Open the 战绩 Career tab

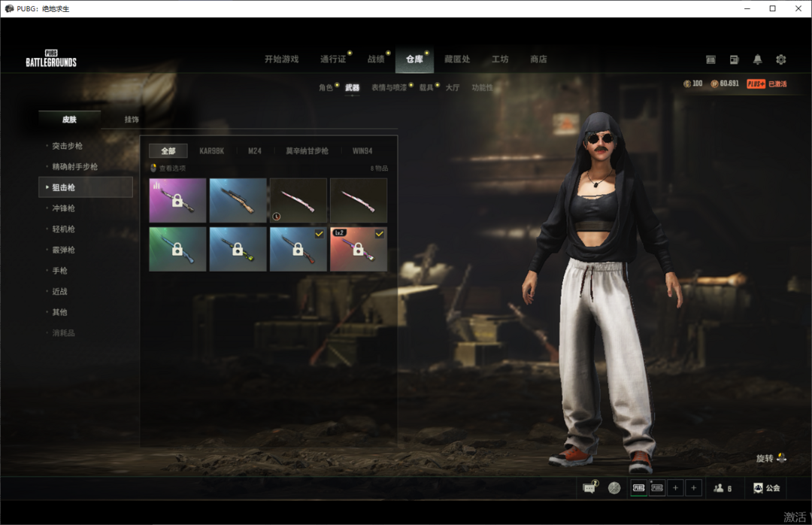(376, 59)
